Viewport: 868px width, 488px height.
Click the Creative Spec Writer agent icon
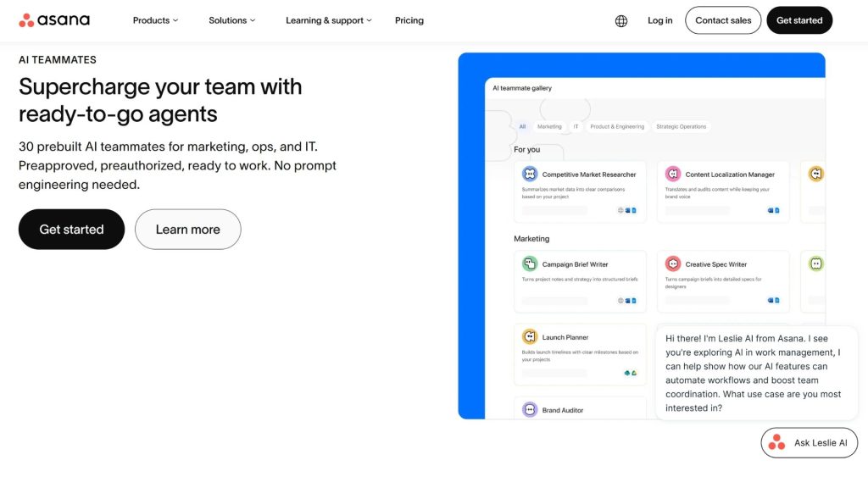(x=672, y=263)
